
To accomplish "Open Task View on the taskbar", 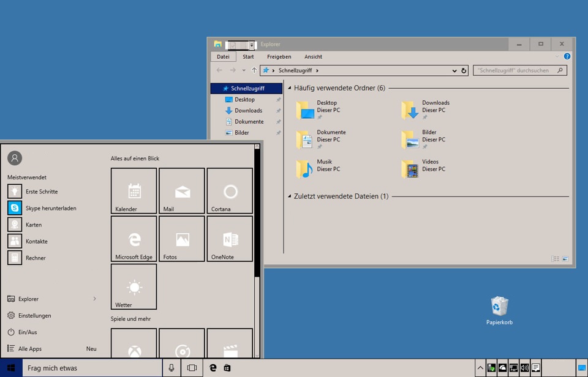I will pos(192,368).
